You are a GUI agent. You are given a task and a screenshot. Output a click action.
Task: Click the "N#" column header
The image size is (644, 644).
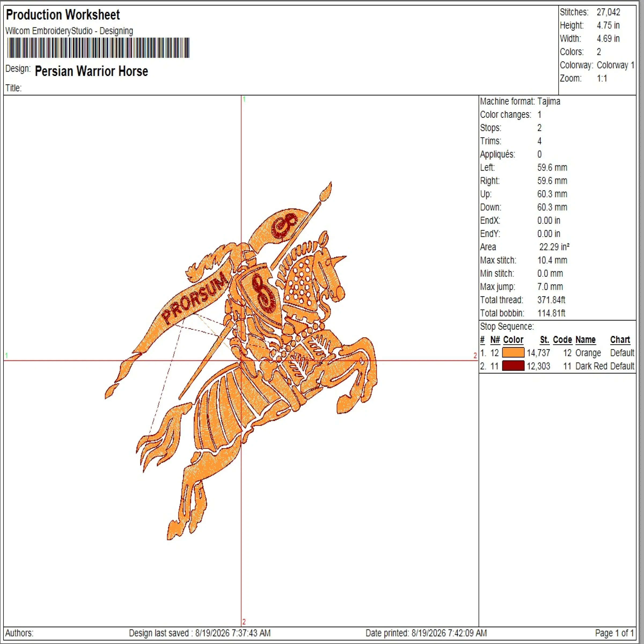[x=495, y=340]
